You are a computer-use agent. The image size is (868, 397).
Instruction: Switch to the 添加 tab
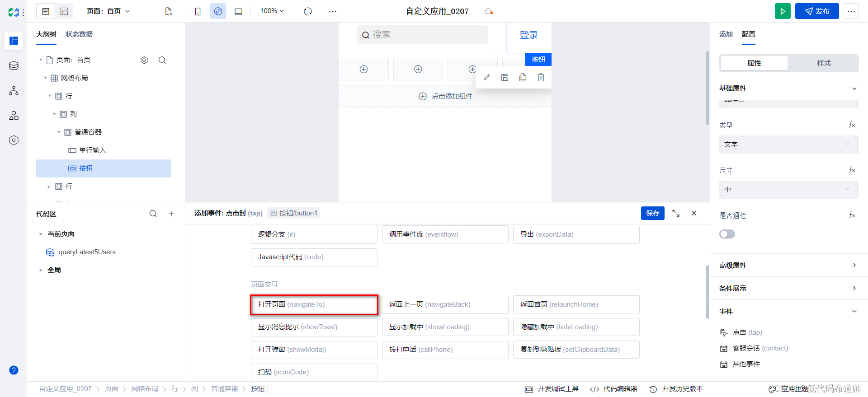[x=726, y=34]
